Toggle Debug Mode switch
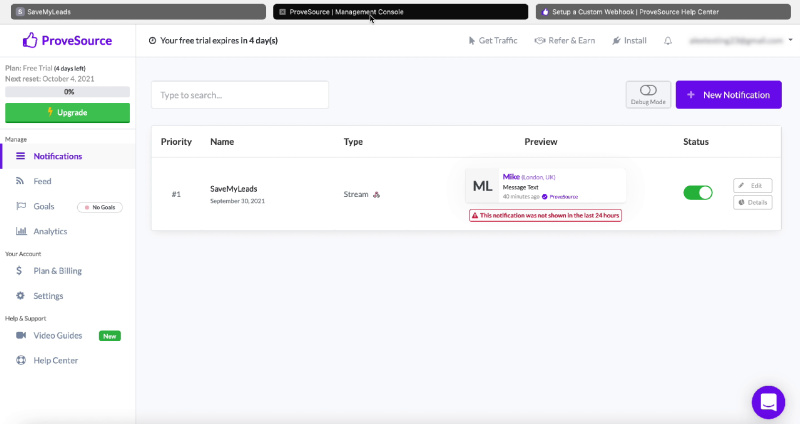Viewport: 800px width, 424px height. pyautogui.click(x=648, y=90)
